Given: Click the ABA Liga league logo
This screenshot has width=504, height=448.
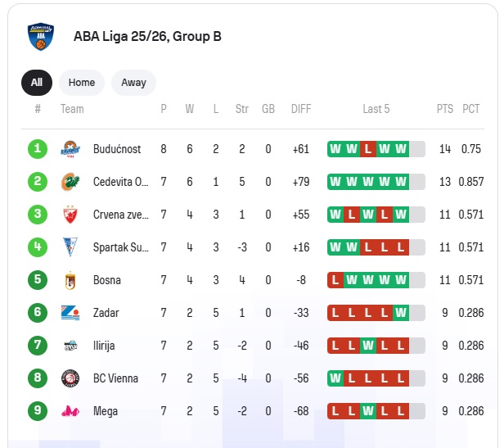Looking at the screenshot, I should 41,36.
